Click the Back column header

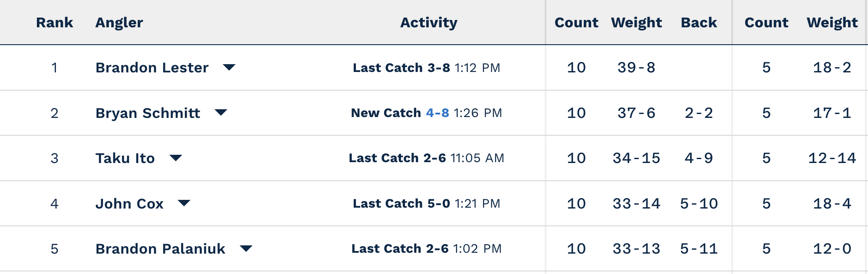698,23
